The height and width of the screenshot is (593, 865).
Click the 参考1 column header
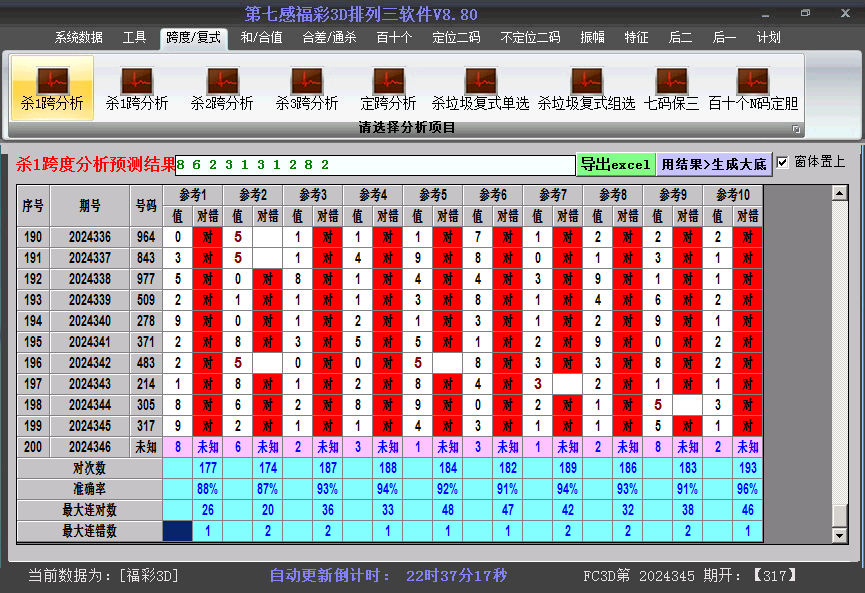pos(193,195)
